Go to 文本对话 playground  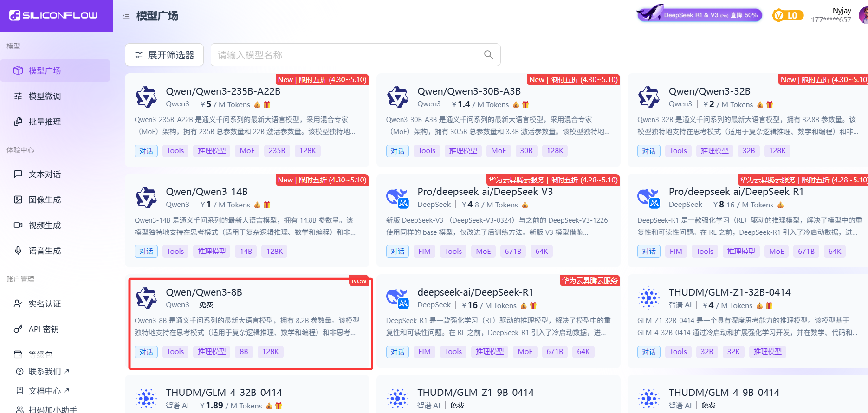(55, 174)
